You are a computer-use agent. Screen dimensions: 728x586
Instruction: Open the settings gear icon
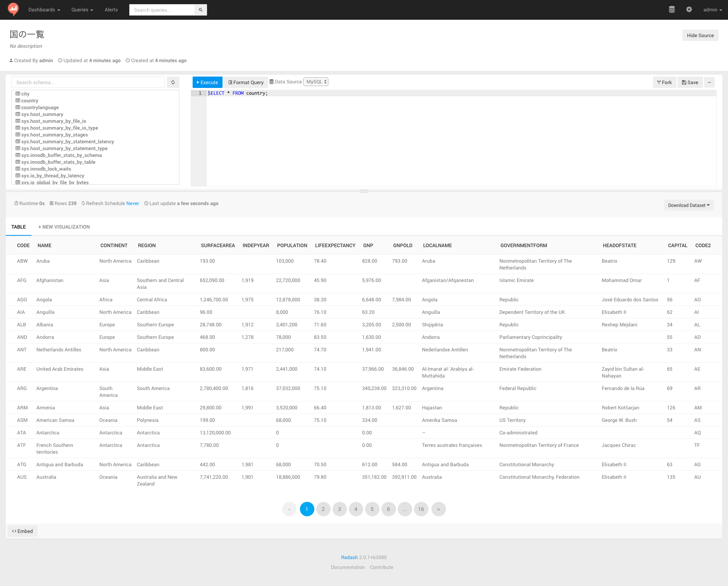click(x=689, y=10)
